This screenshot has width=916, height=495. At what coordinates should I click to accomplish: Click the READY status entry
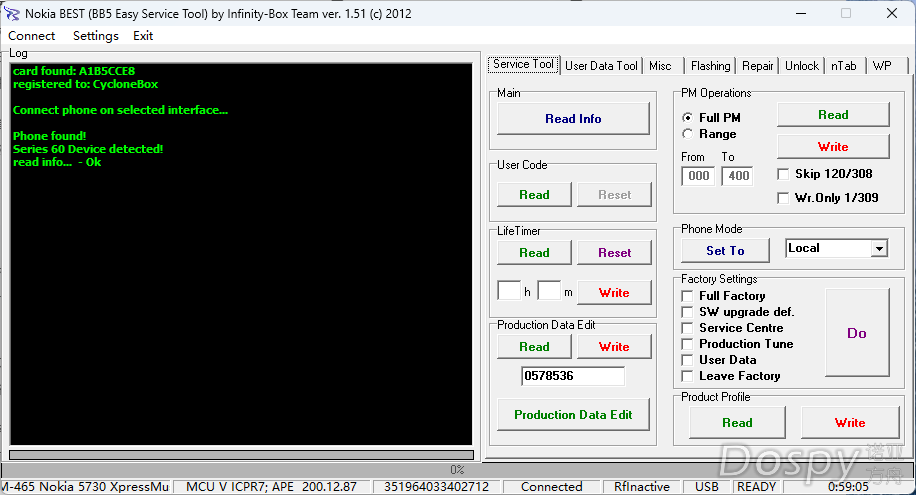[x=756, y=487]
